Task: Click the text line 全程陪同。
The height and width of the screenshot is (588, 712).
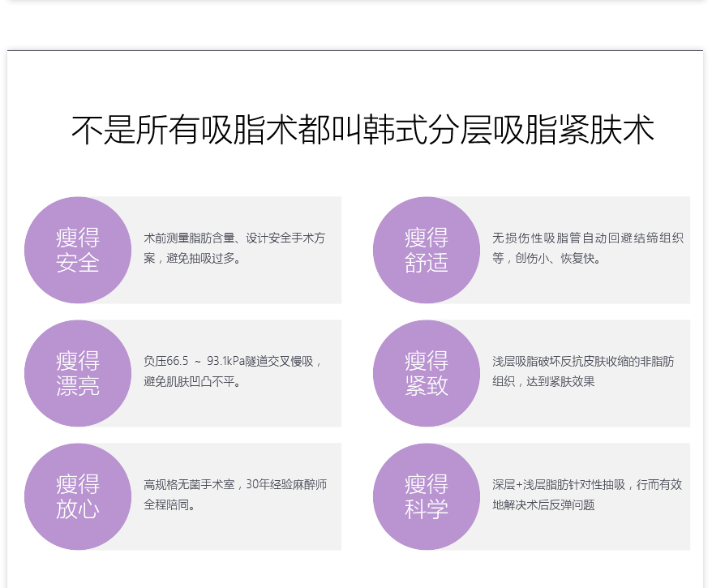Action: tap(170, 504)
